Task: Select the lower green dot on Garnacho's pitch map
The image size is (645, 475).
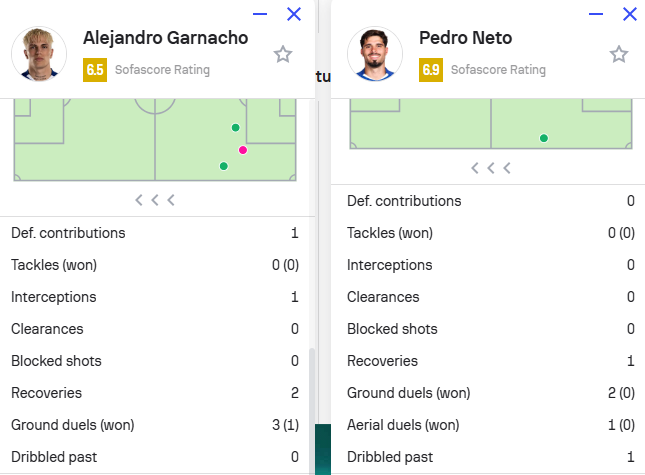Action: (x=224, y=166)
